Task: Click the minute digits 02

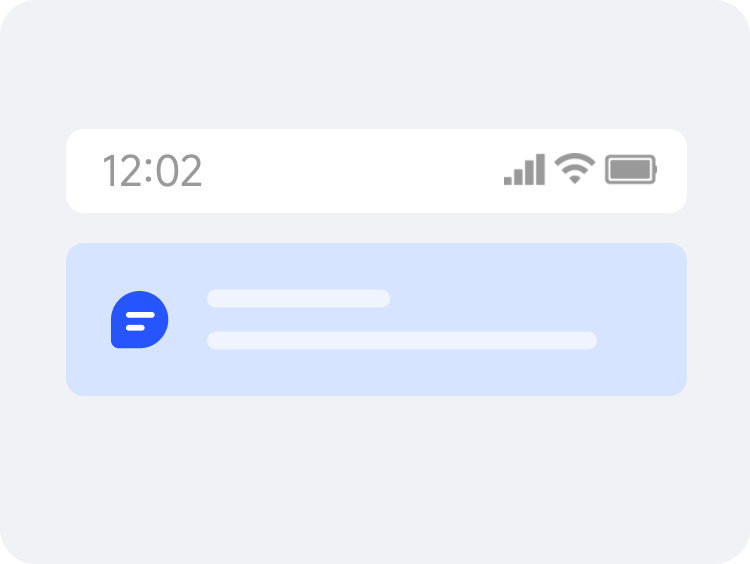Action: tap(179, 170)
